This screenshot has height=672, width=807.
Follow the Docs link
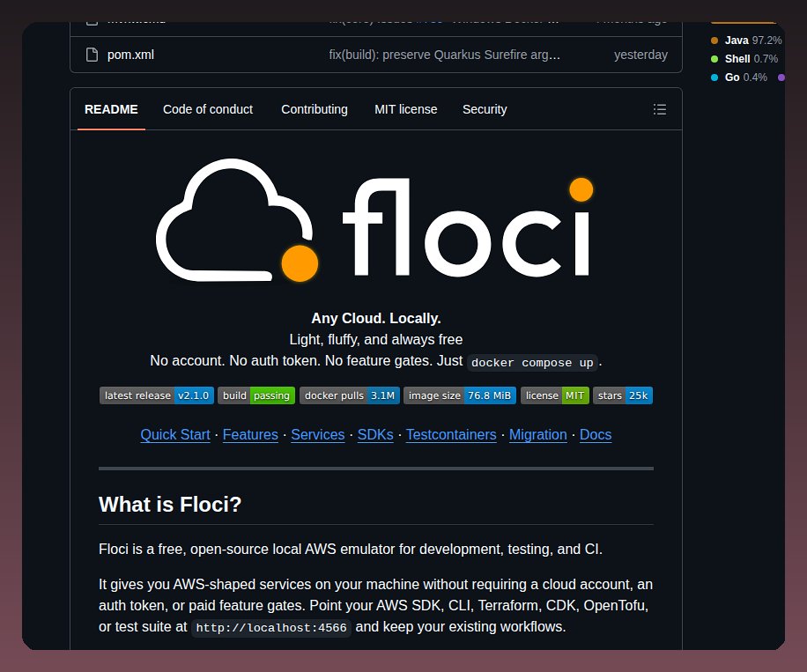coord(596,435)
